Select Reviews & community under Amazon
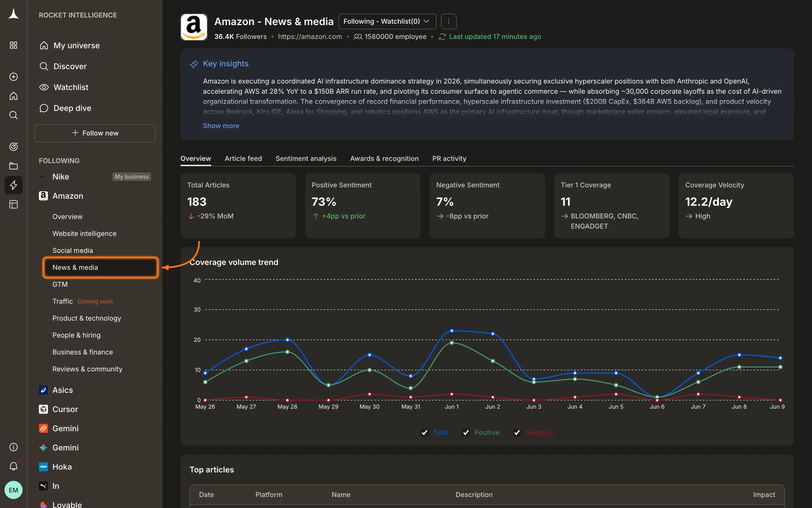812x508 pixels. 88,369
